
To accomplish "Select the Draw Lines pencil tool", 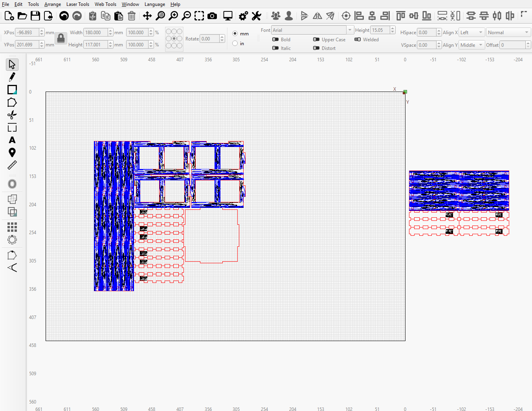I will click(x=12, y=77).
